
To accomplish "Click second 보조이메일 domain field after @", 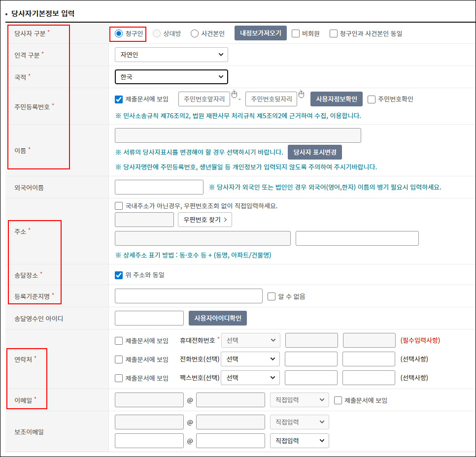I will click(x=231, y=441).
